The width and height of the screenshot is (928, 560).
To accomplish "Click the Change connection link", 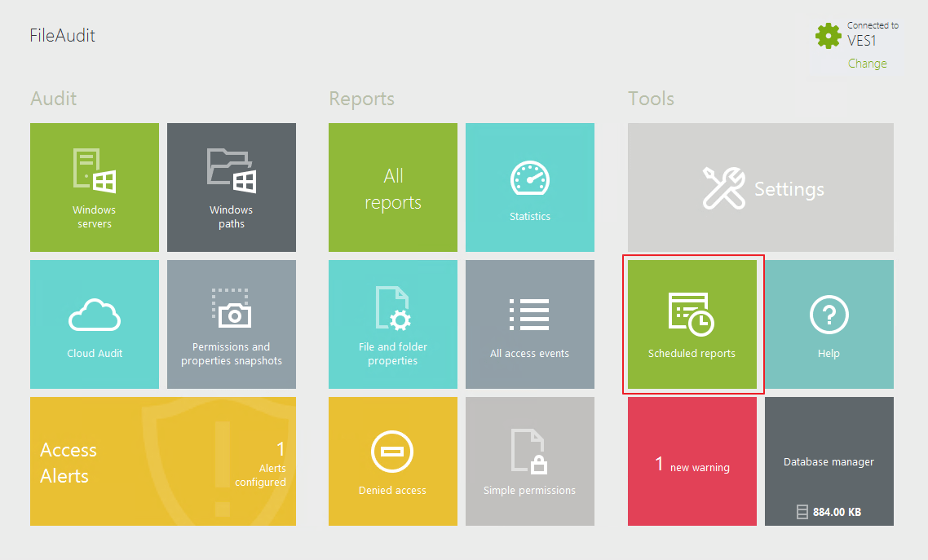I will click(867, 64).
